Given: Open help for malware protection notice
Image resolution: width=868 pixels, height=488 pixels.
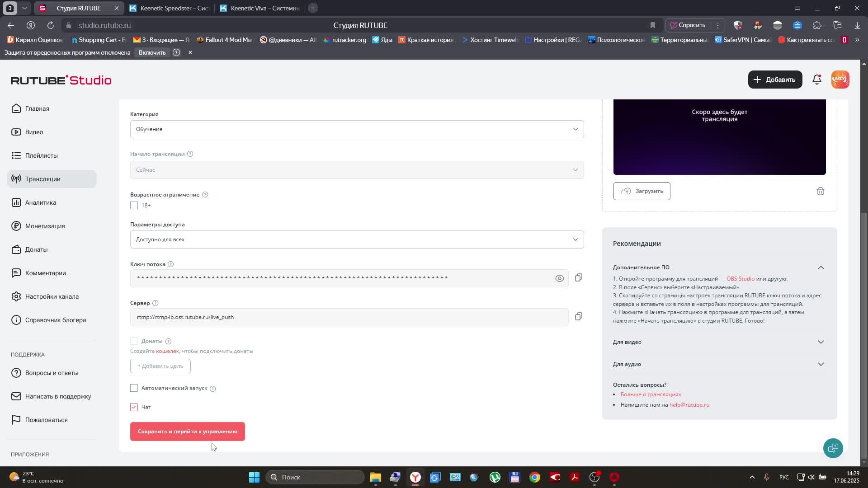Looking at the screenshot, I should point(176,52).
